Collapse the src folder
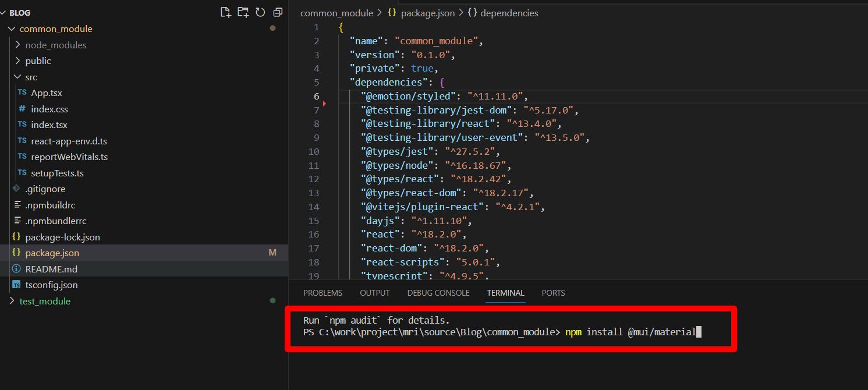868x390 pixels. 31,77
